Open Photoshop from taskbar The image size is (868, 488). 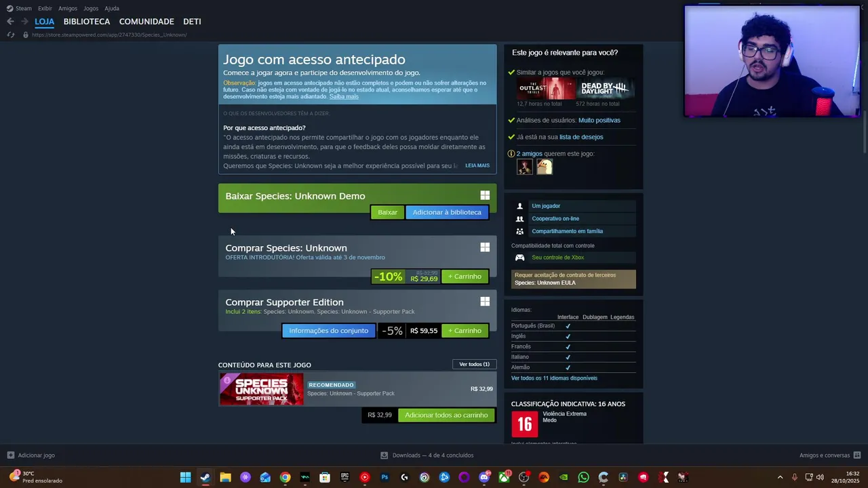point(384,477)
